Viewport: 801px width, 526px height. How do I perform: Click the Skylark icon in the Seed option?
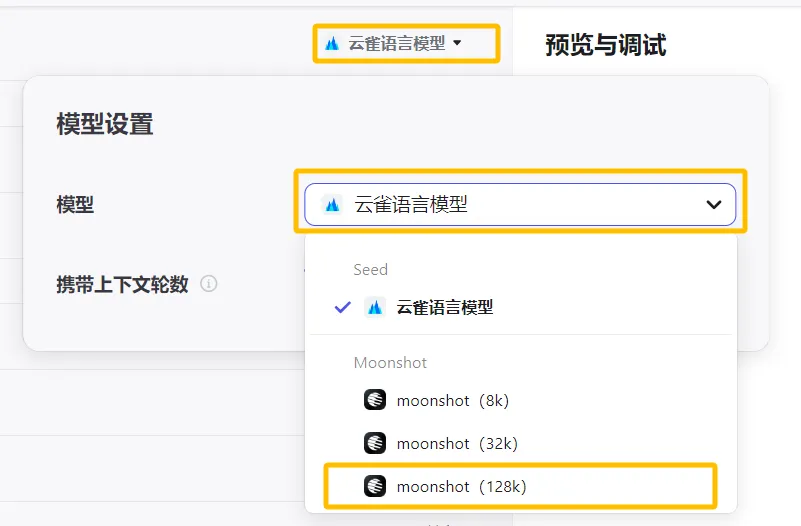[x=375, y=307]
